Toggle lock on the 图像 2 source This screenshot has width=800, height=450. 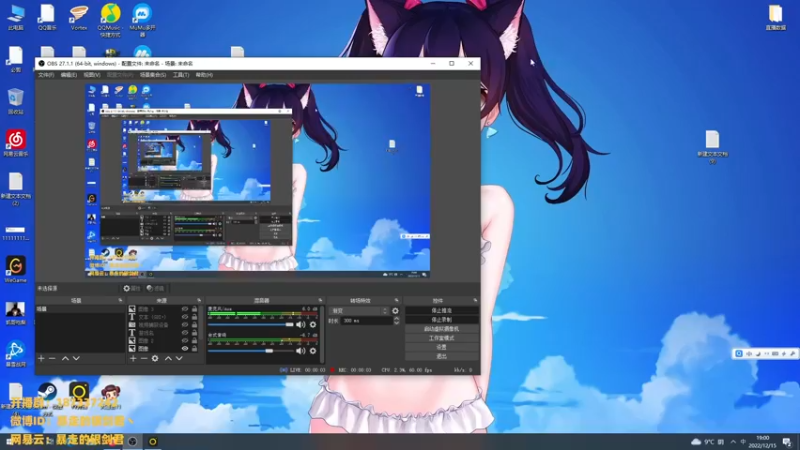coord(194,340)
